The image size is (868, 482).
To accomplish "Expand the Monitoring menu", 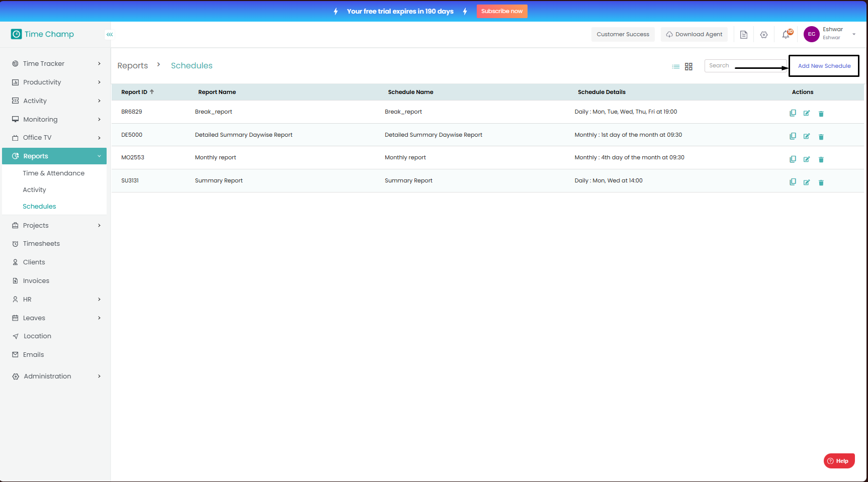I will pyautogui.click(x=99, y=119).
